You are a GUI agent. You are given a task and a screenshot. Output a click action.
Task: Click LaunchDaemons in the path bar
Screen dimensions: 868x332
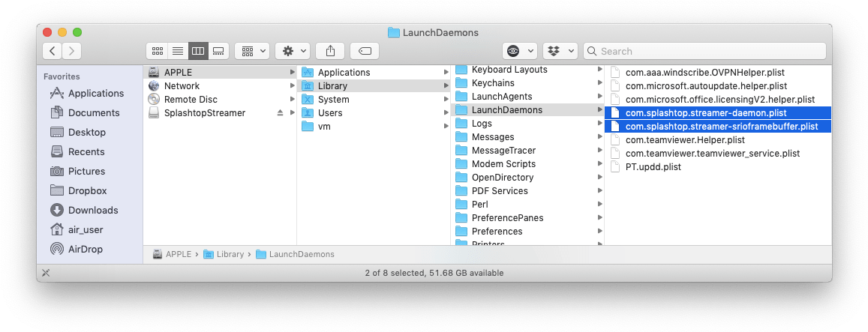point(295,255)
